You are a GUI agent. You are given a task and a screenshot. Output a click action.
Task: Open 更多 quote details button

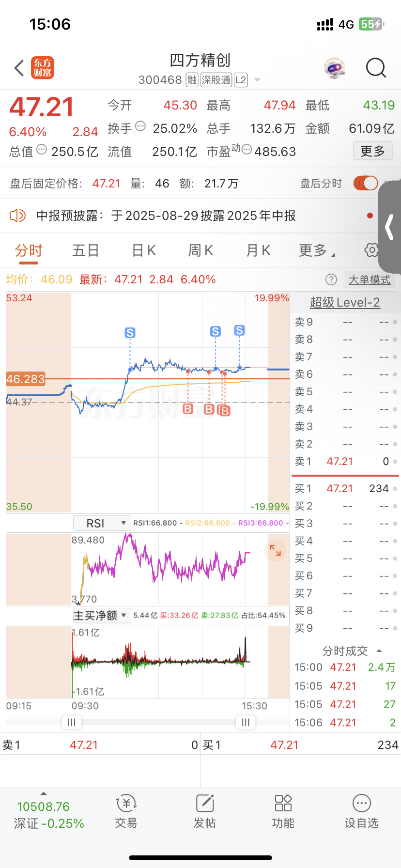pyautogui.click(x=372, y=151)
